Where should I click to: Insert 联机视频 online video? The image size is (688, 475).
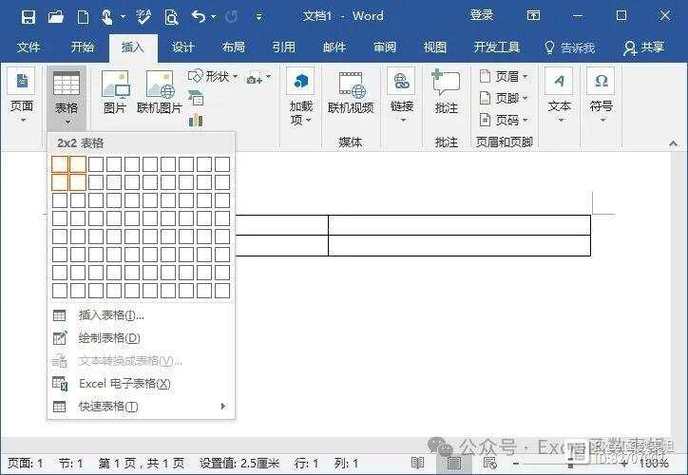pos(351,93)
